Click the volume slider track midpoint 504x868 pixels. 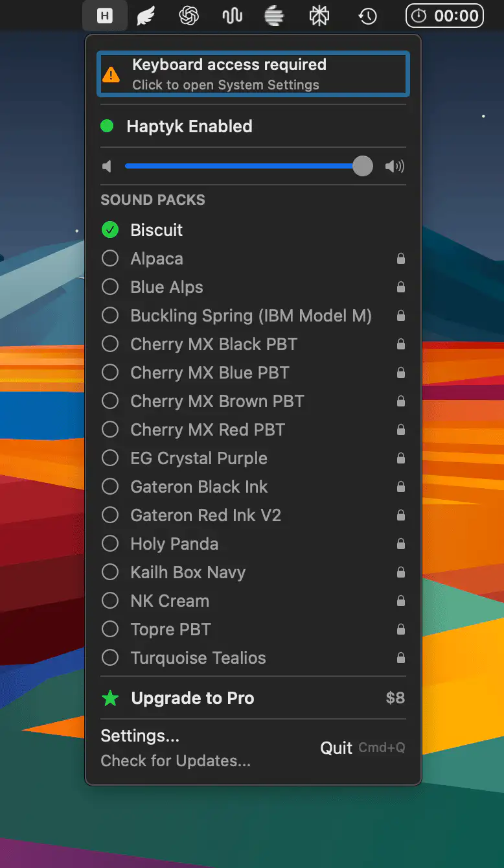tap(244, 167)
